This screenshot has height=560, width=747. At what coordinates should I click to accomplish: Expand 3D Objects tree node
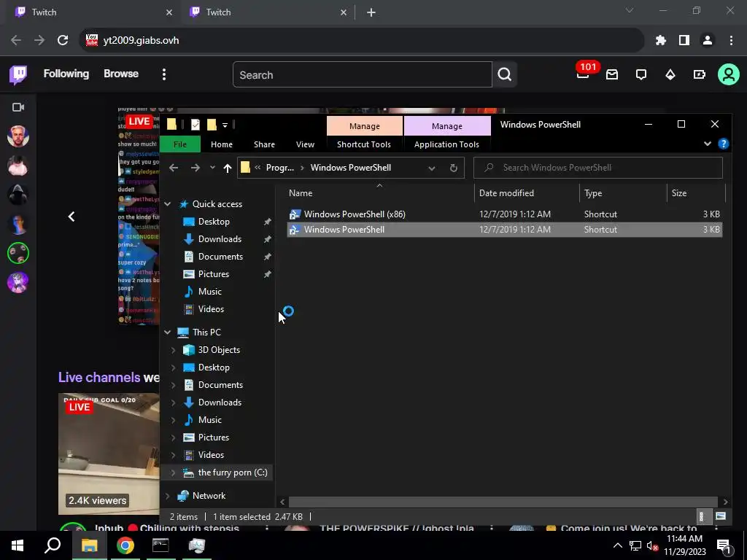(174, 350)
